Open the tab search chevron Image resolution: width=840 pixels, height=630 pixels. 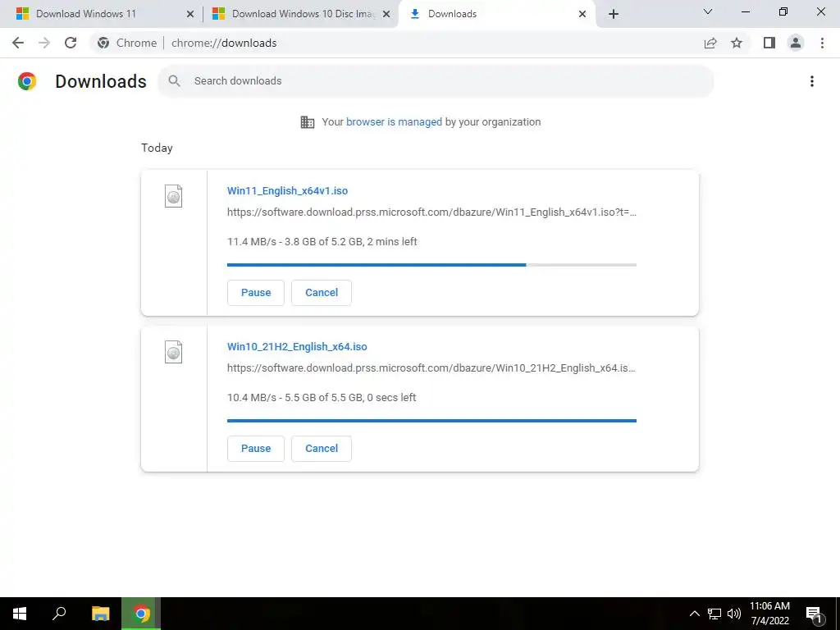(x=708, y=11)
